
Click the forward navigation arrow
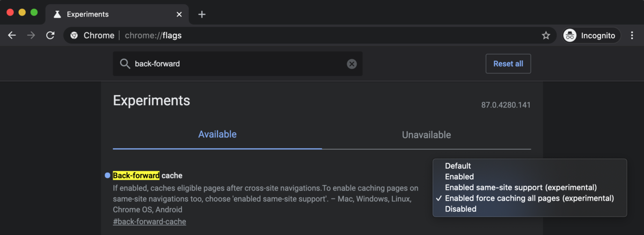click(31, 35)
